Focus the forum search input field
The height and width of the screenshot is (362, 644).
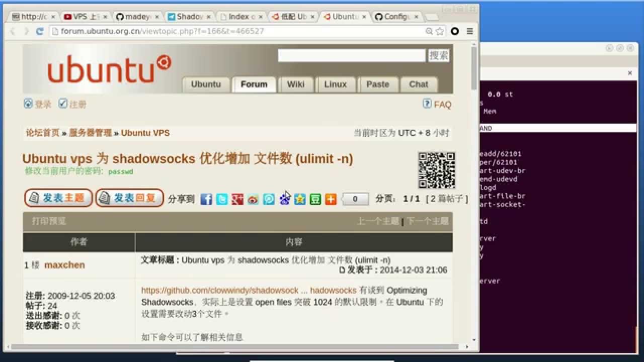tap(352, 56)
